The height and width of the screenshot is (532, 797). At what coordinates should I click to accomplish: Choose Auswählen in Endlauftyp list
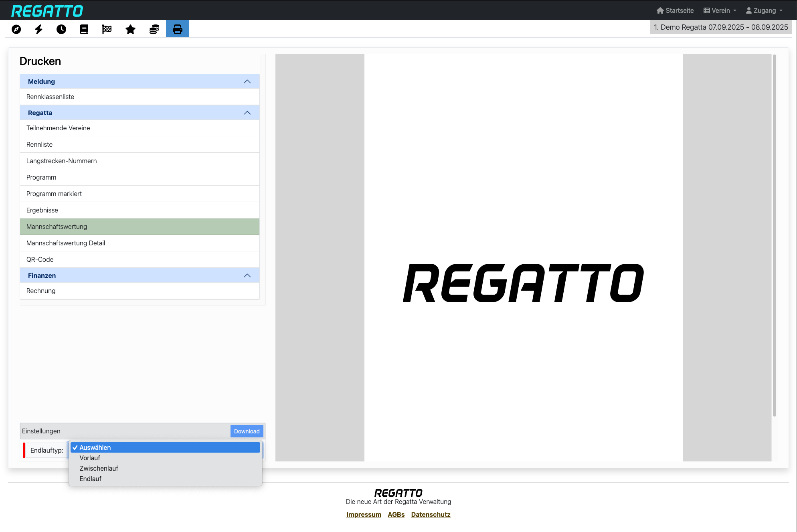point(165,447)
